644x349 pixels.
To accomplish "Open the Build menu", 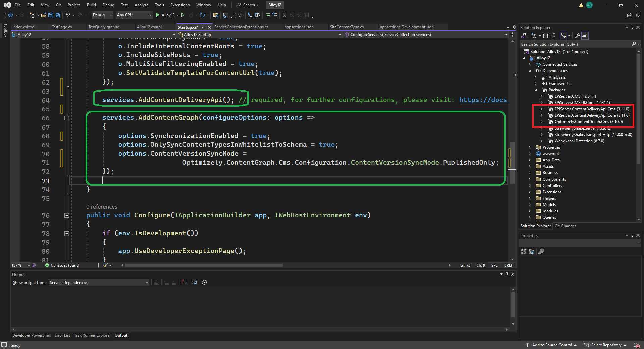I will click(91, 5).
